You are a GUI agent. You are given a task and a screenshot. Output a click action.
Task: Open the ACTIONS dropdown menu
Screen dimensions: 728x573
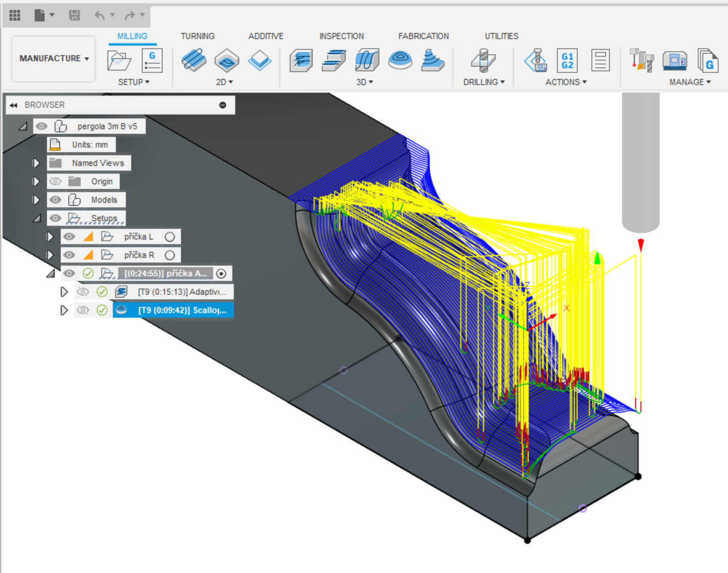click(x=566, y=82)
